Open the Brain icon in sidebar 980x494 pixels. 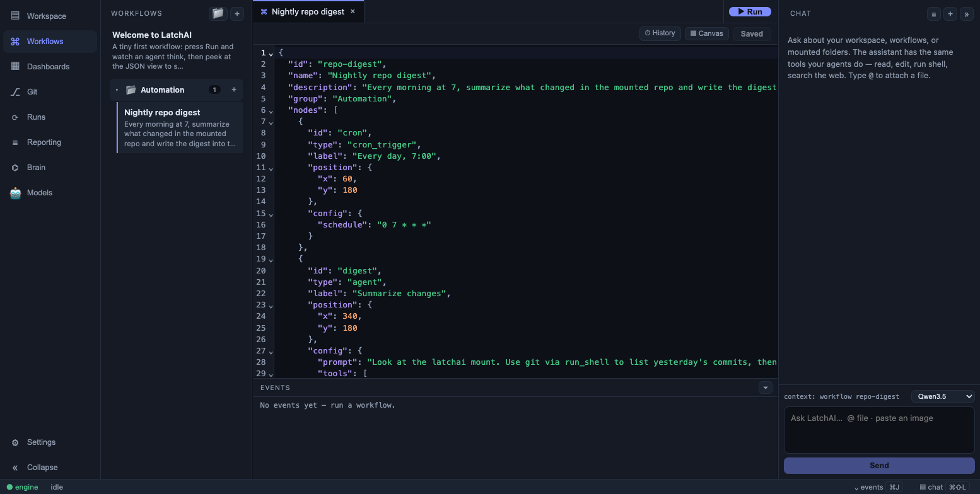click(15, 168)
